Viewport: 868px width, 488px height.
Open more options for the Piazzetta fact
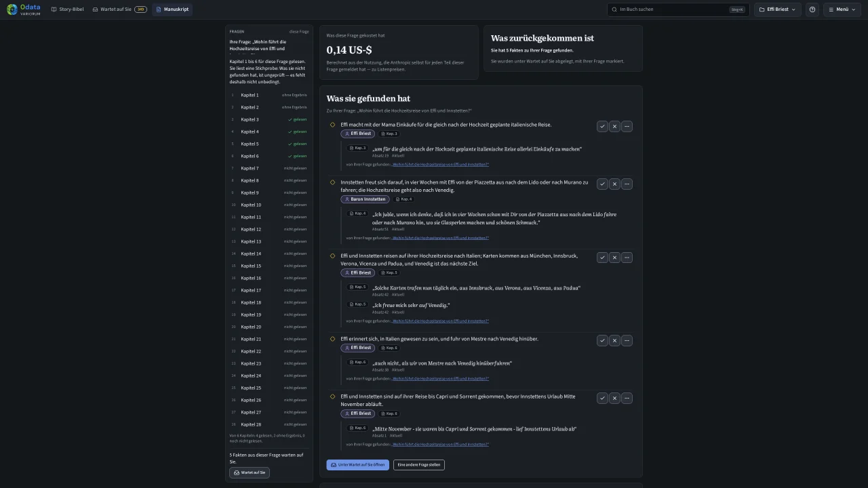pyautogui.click(x=627, y=184)
